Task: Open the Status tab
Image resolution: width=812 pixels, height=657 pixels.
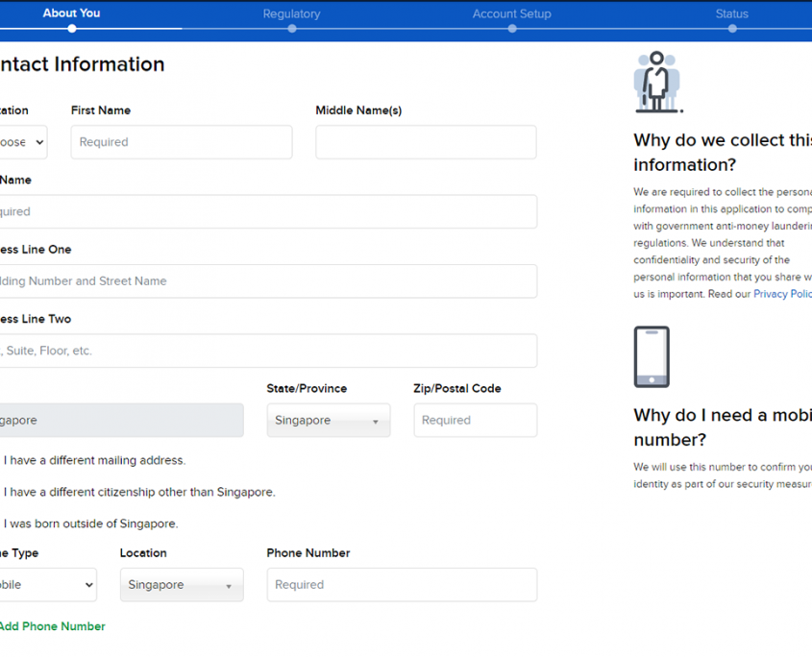Action: click(731, 14)
